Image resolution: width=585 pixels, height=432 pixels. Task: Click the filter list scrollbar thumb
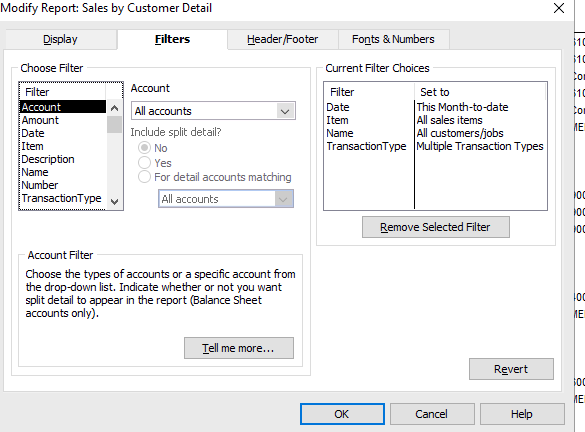tap(115, 124)
